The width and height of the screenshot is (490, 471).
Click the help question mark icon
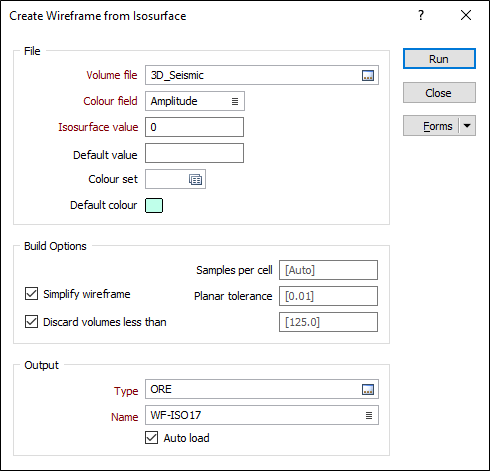[x=421, y=15]
